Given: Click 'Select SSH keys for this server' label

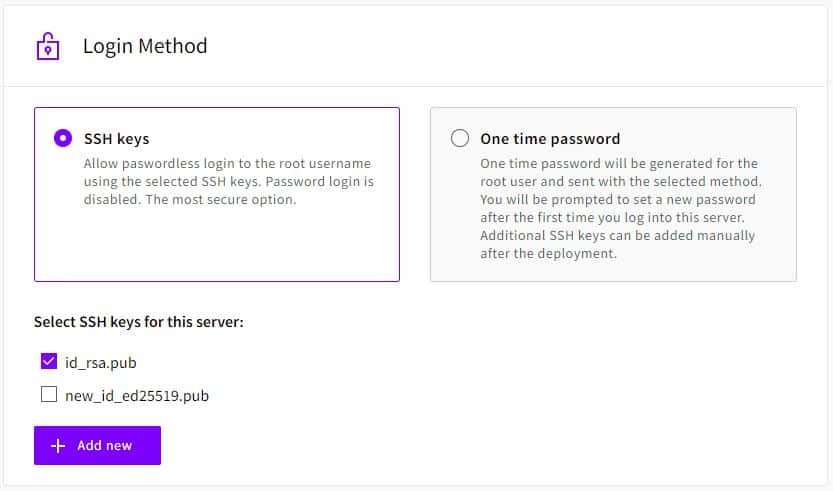Looking at the screenshot, I should [139, 322].
